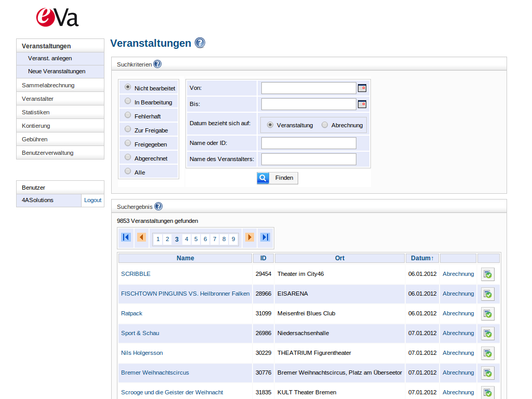Image resolution: width=532 pixels, height=399 pixels.
Task: Open Sammelabrechnung menu item
Action: 60,85
